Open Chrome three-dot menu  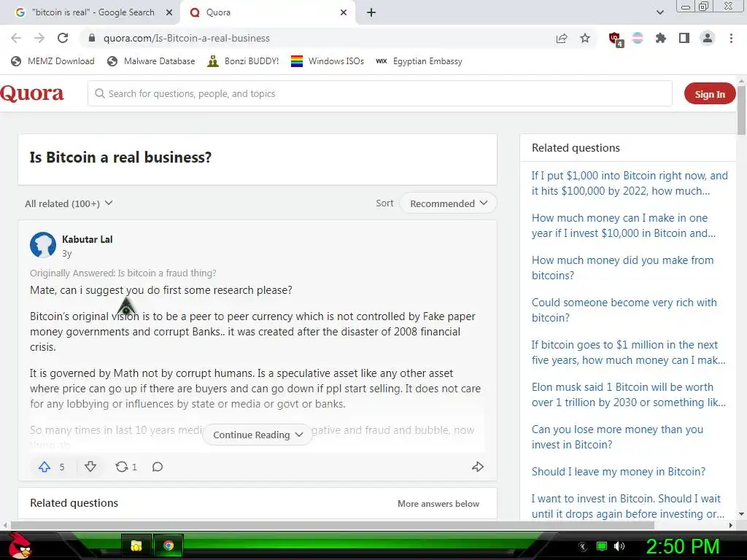(731, 38)
